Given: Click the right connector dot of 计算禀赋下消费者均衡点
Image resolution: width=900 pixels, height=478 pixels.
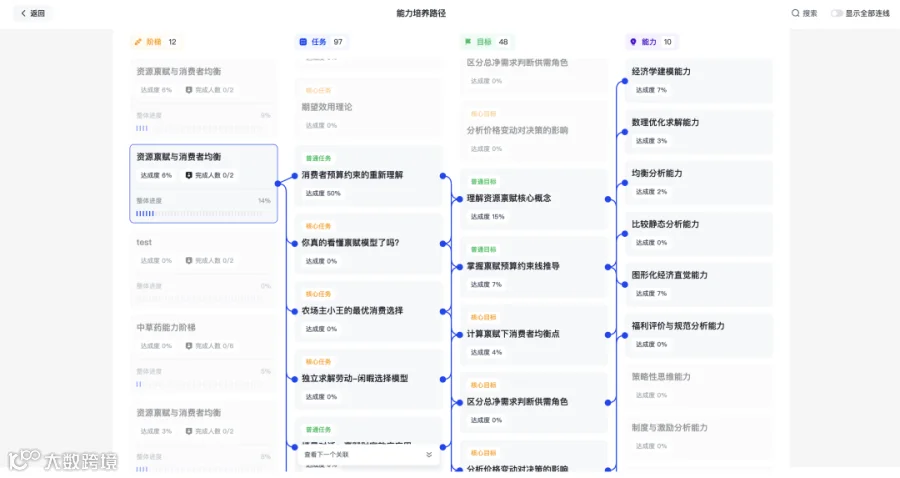Looking at the screenshot, I should tap(608, 335).
